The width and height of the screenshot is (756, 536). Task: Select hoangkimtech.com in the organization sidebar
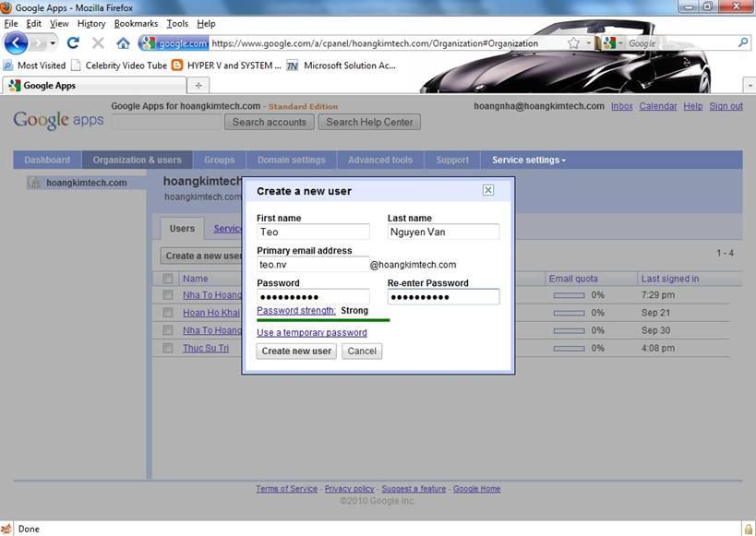86,183
